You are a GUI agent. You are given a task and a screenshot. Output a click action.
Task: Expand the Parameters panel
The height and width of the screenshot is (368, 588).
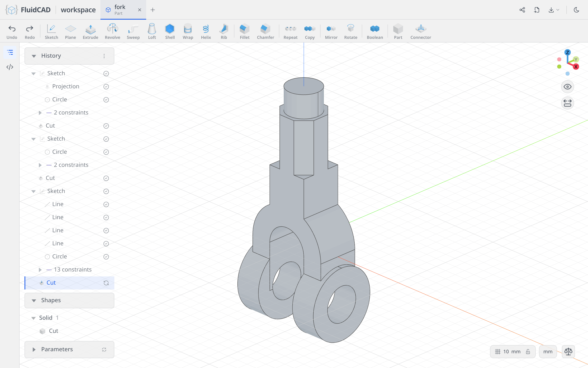[34, 350]
